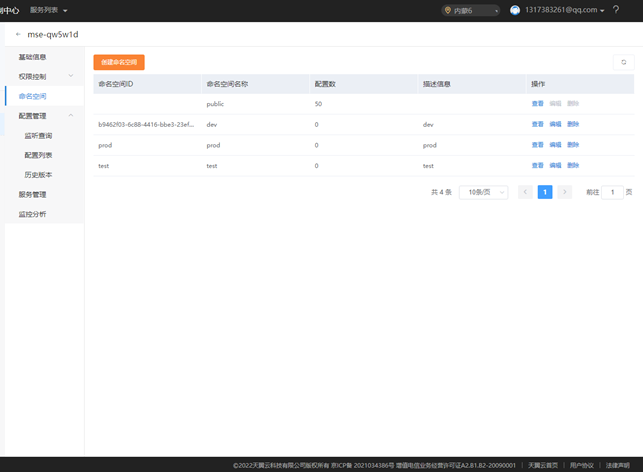Click the 前往 page number input field
The width and height of the screenshot is (643, 472).
coord(612,192)
